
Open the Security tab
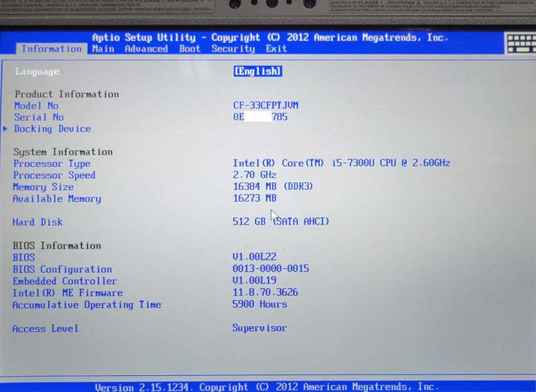[x=232, y=49]
